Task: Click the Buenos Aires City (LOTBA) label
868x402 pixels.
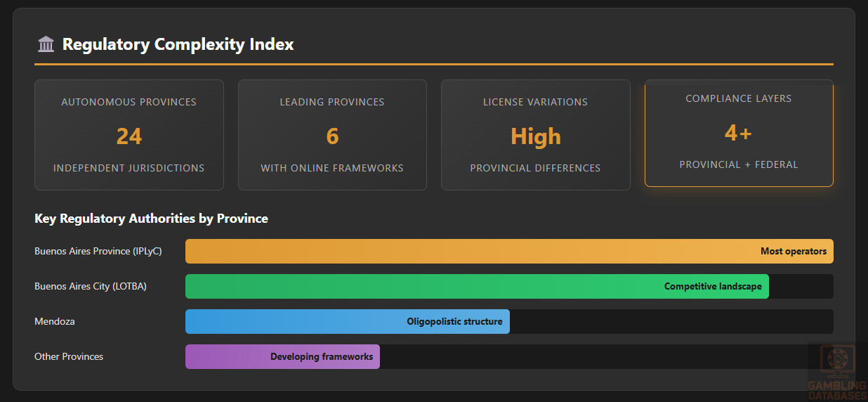Action: click(91, 286)
